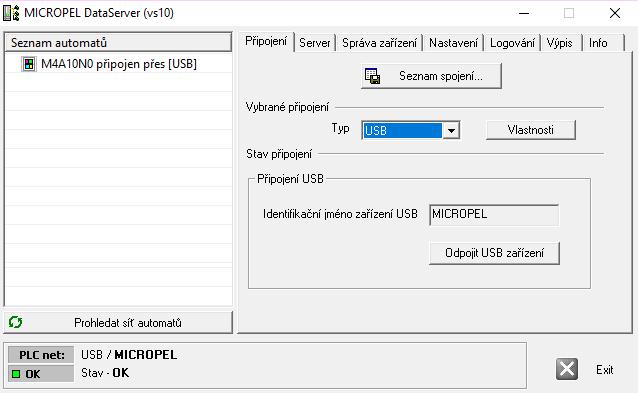Click the Seznam automatů list header
This screenshot has width=639, height=393.
point(118,42)
